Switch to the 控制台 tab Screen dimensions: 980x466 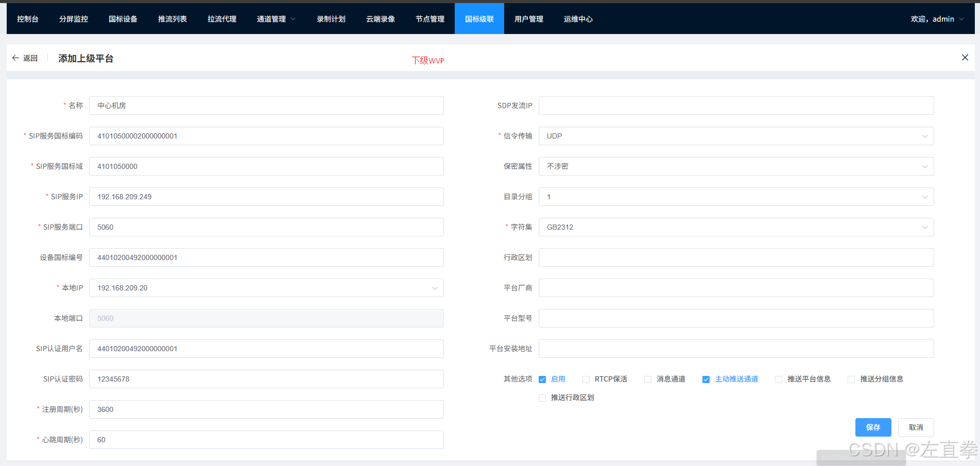click(x=28, y=19)
